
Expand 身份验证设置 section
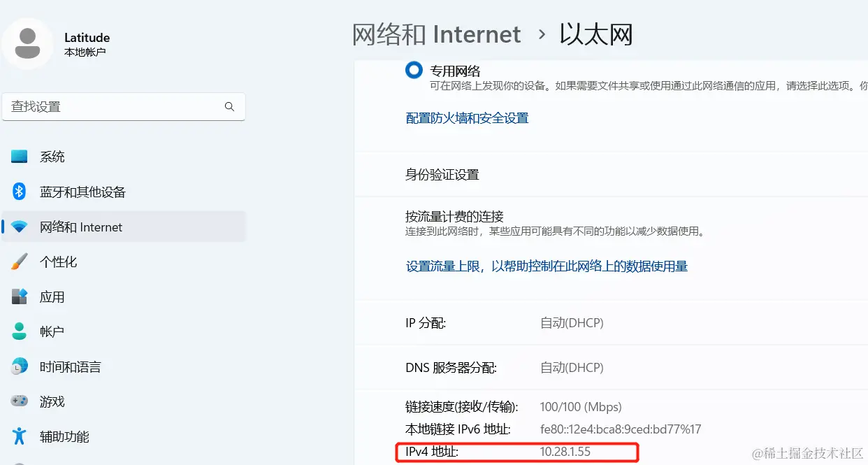(611, 175)
